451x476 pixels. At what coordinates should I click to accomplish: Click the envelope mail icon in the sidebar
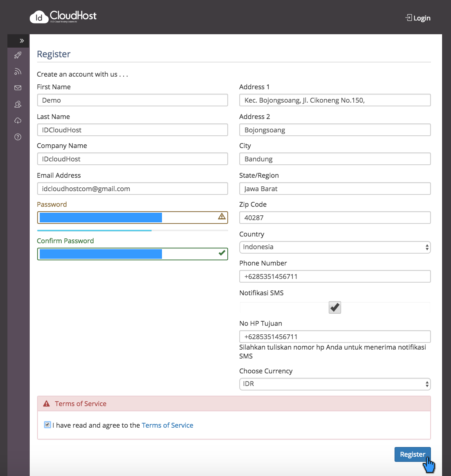17,88
